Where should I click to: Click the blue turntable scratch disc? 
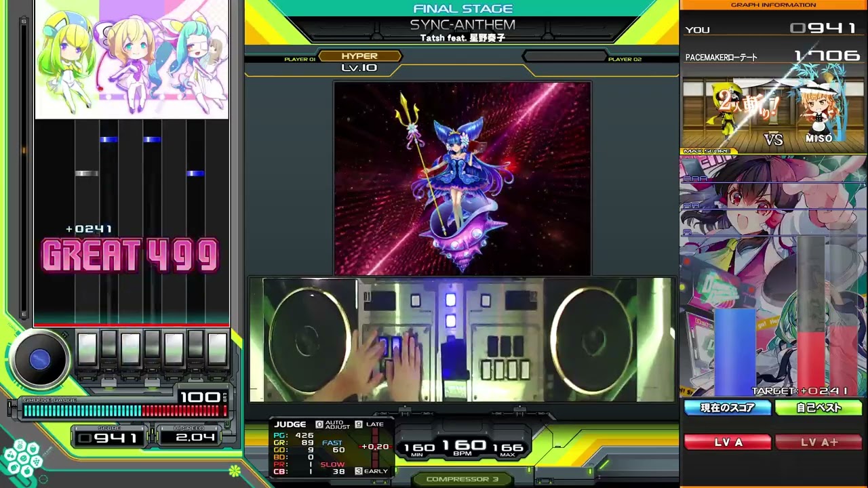tap(39, 360)
